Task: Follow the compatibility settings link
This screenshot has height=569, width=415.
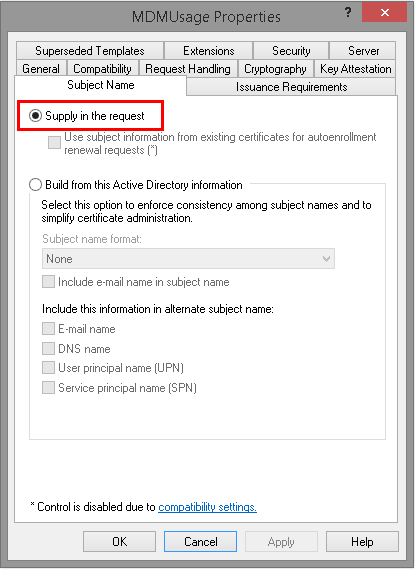Action: tap(208, 507)
